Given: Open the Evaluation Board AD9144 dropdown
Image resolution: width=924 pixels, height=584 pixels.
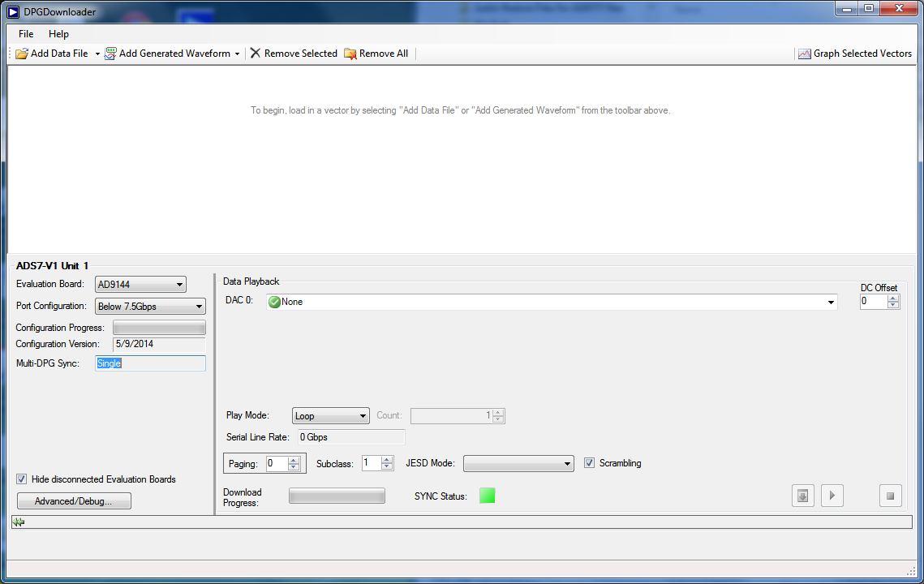Looking at the screenshot, I should click(x=140, y=285).
